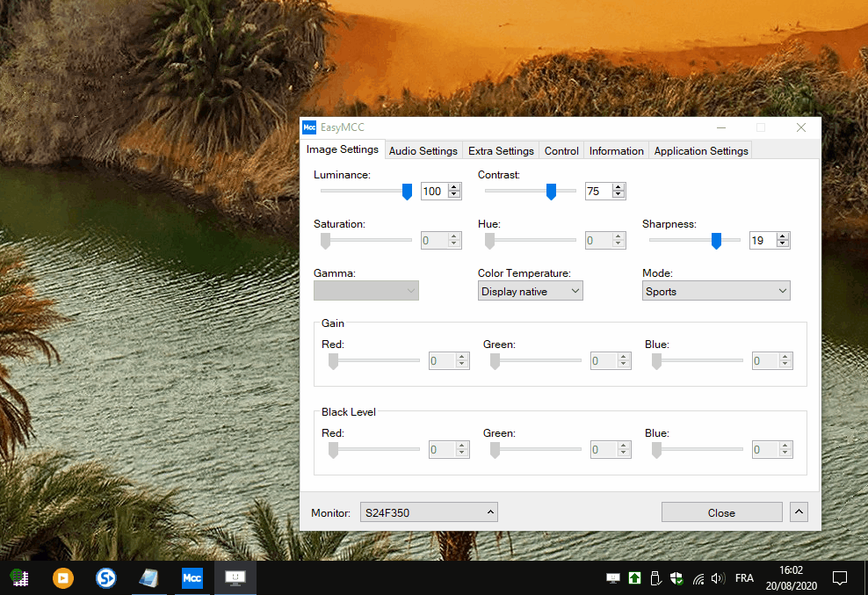Click the Close button
This screenshot has height=595, width=868.
point(722,512)
